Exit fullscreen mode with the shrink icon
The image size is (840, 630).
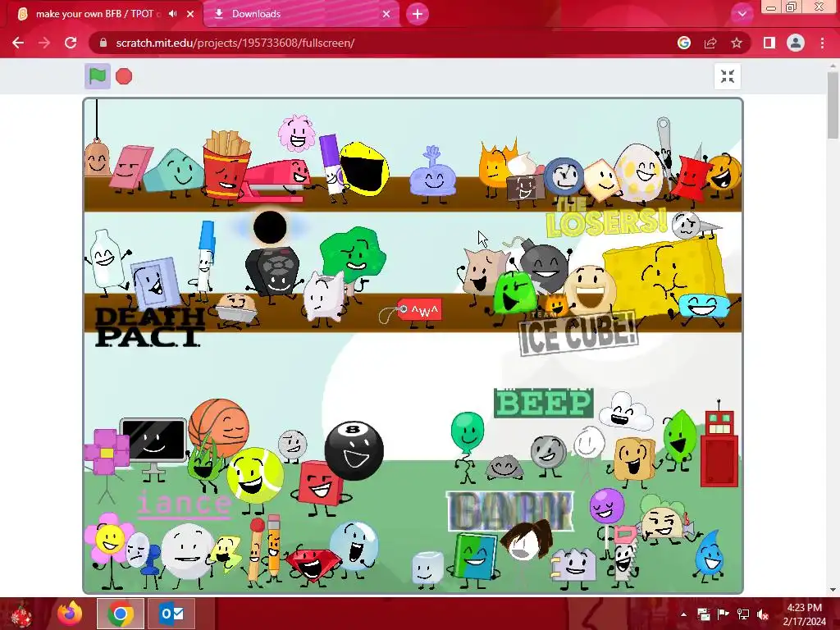pos(727,76)
